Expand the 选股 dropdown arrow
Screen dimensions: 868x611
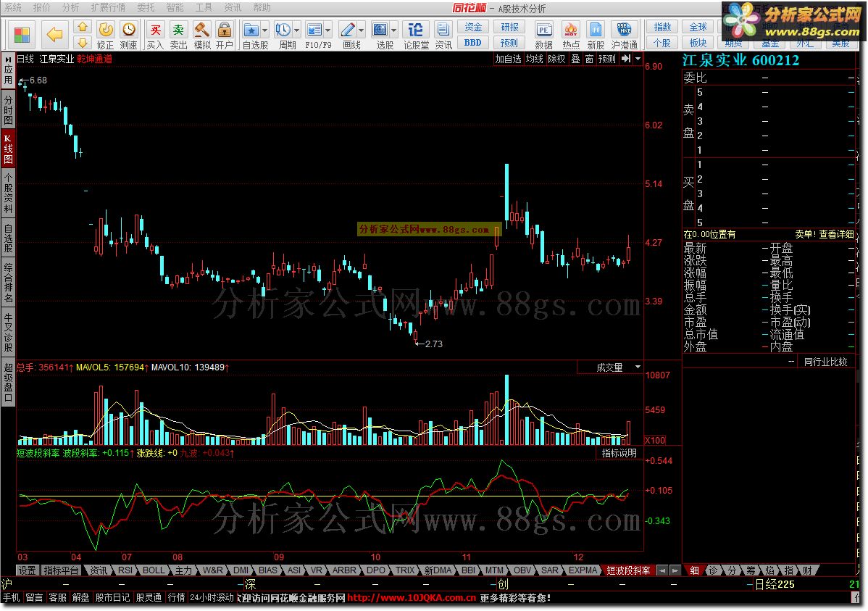(394, 30)
